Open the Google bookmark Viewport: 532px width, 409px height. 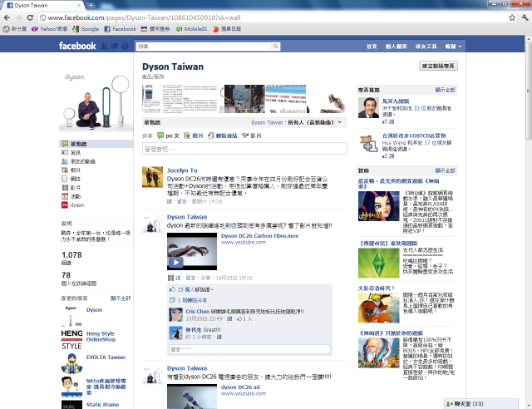86,29
